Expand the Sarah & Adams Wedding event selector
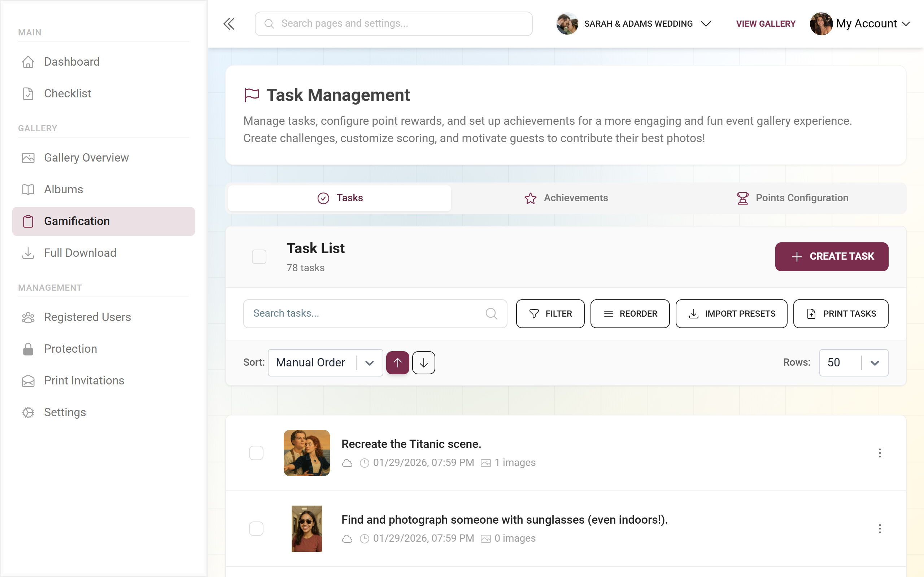The width and height of the screenshot is (924, 577). pos(634,24)
